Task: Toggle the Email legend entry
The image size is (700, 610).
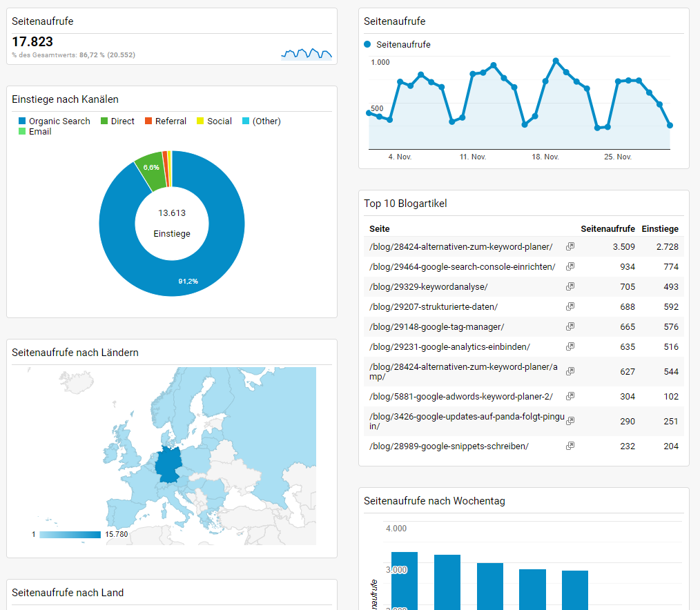Action: 35,131
